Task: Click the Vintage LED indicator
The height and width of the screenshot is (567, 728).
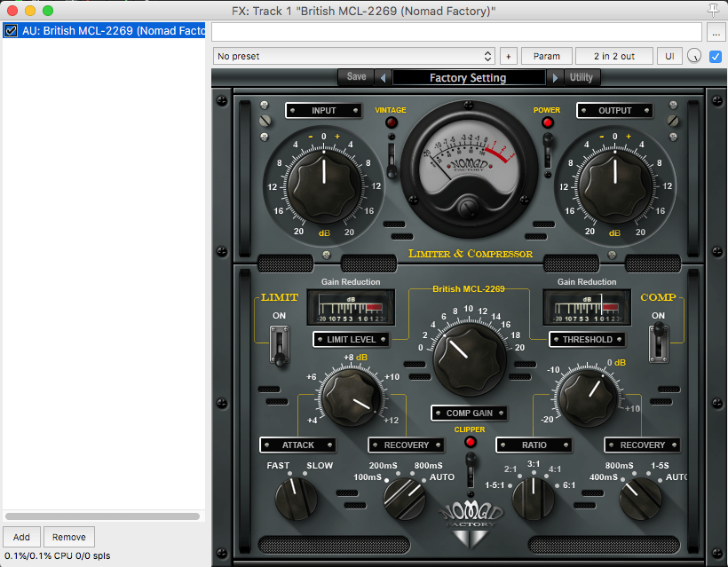Action: 392,122
